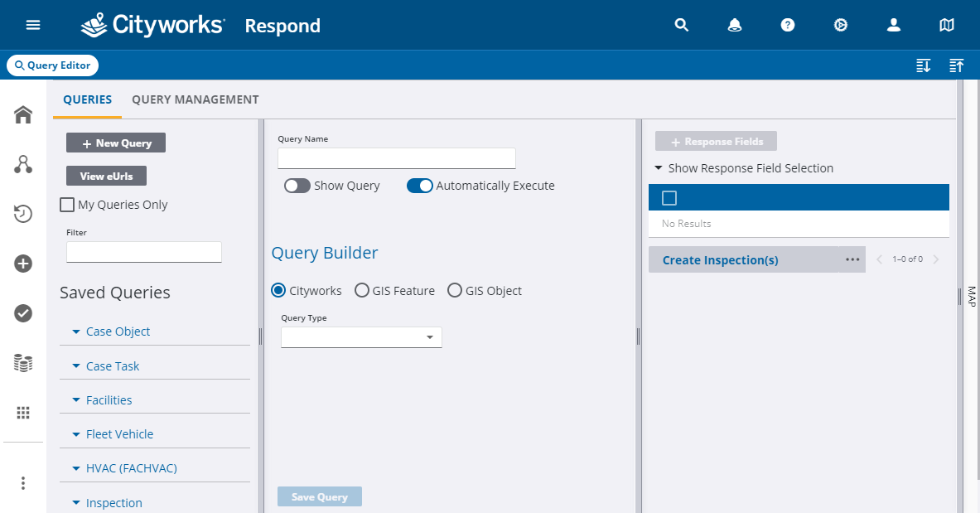Go to Home in sidebar

point(23,114)
